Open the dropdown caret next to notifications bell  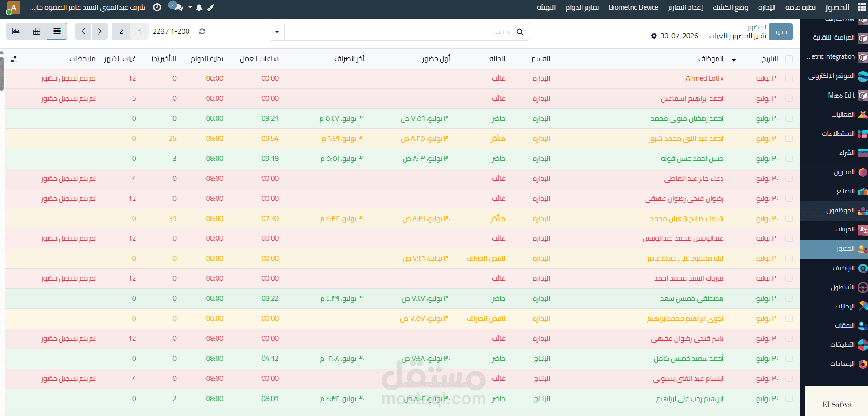point(190,8)
